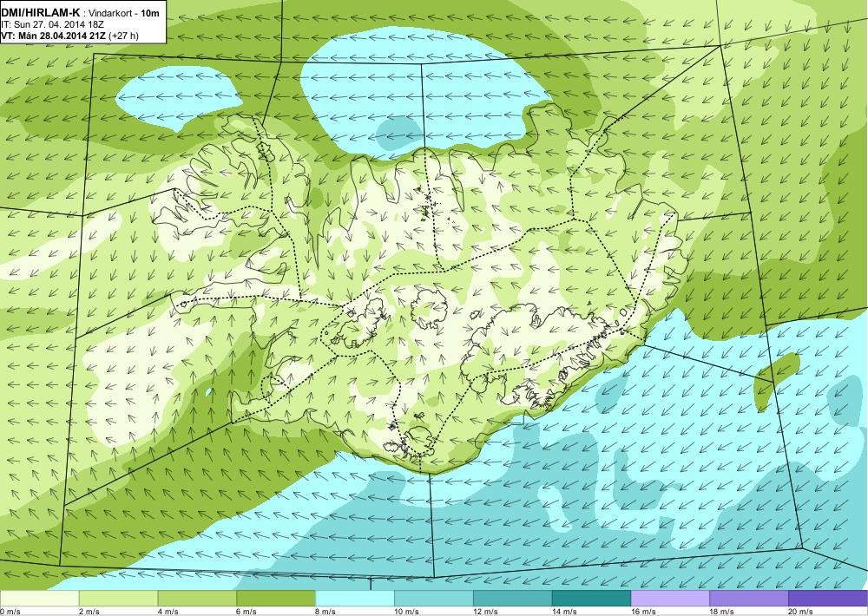Screen dimensions: 868x616
Task: Click the 14–16 m/s dark teal legend swatch
Action: tap(591, 599)
